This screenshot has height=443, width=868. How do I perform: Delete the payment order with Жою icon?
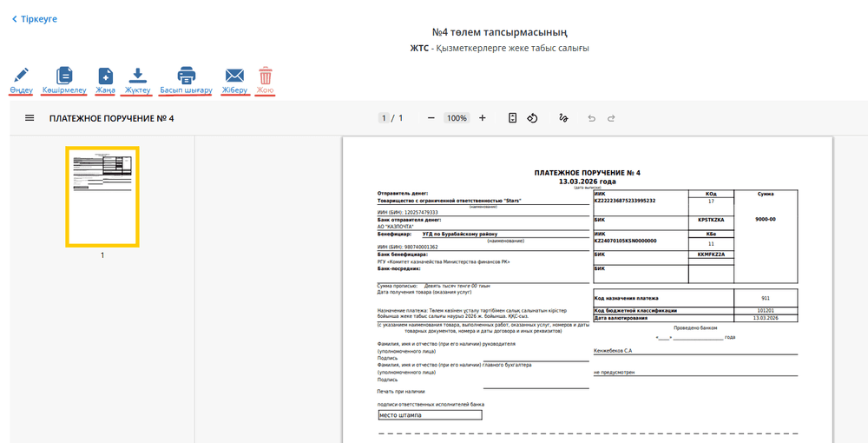point(266,76)
